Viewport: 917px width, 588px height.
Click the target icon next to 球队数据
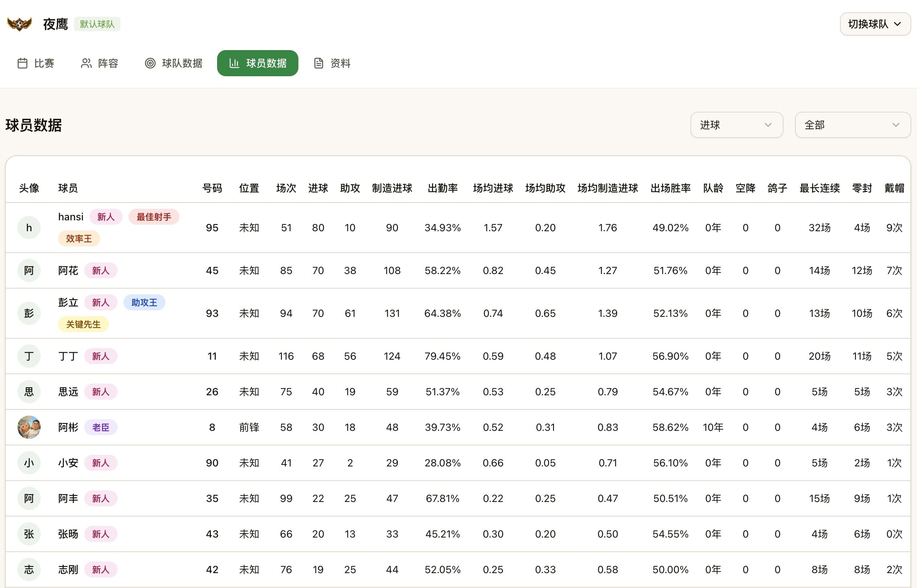tap(150, 63)
